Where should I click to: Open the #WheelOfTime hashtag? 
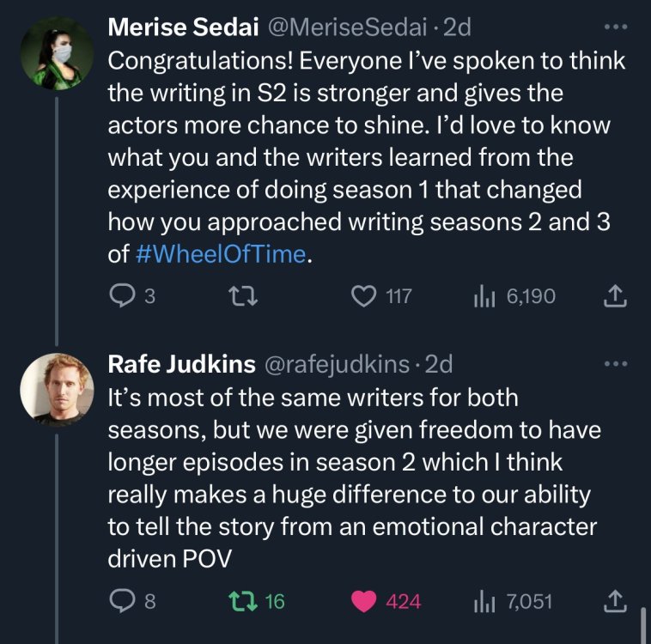219,255
